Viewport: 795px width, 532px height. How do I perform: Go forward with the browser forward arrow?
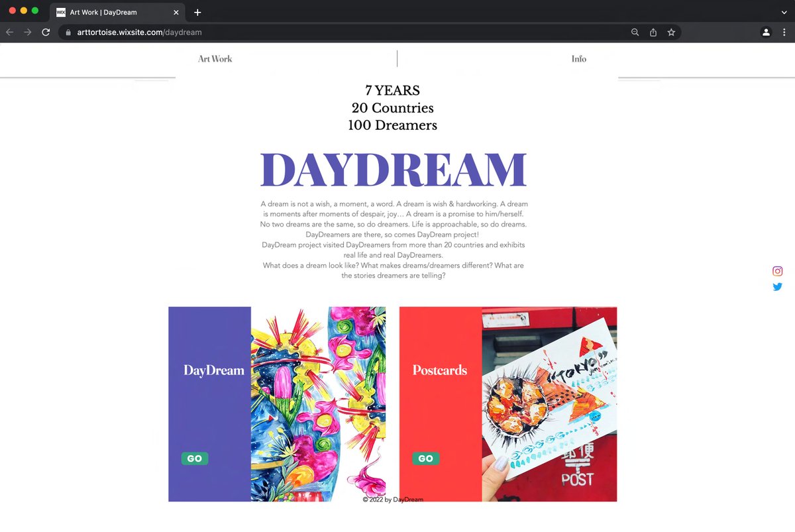[27, 32]
